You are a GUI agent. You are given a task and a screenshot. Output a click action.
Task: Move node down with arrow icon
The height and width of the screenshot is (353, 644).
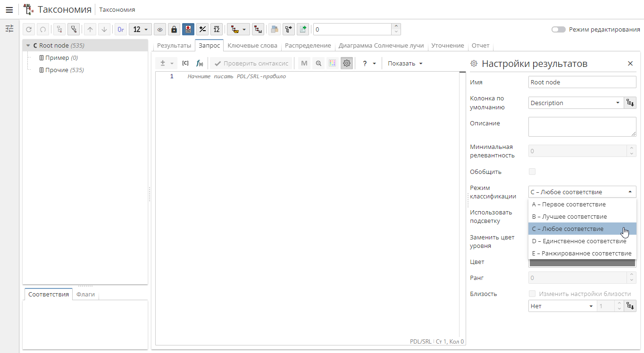[104, 29]
